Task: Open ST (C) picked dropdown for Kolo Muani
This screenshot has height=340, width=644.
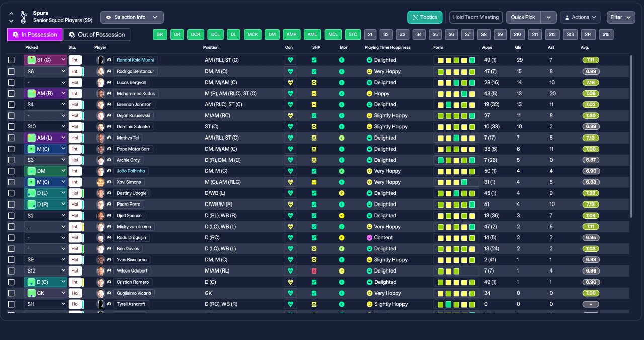Action: 46,60
